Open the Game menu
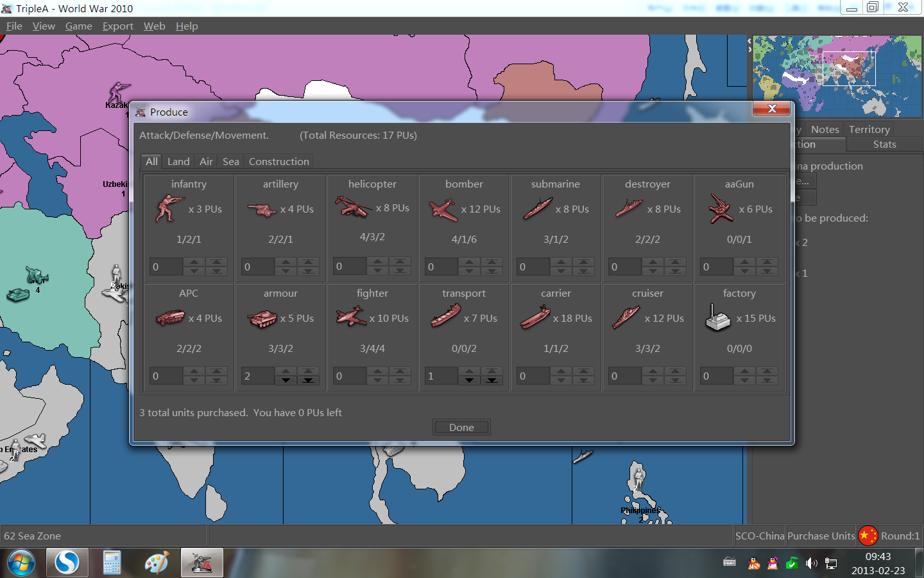924x578 pixels. tap(79, 26)
